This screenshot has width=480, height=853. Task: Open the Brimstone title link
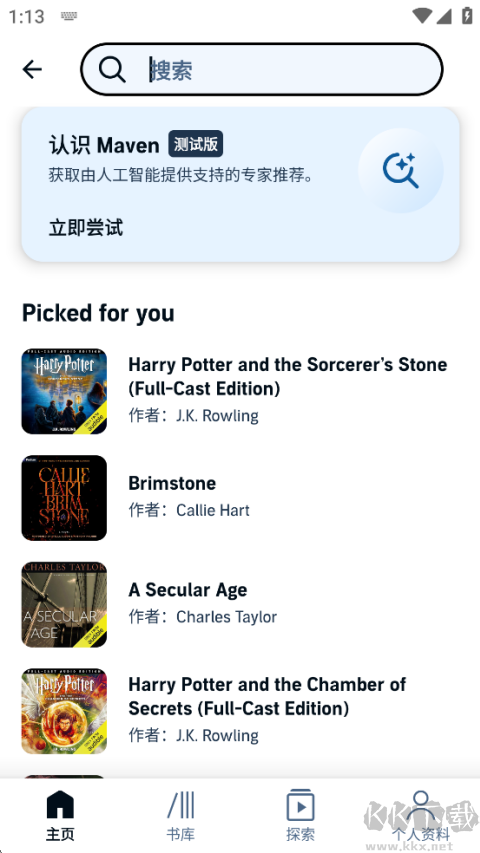pos(172,483)
